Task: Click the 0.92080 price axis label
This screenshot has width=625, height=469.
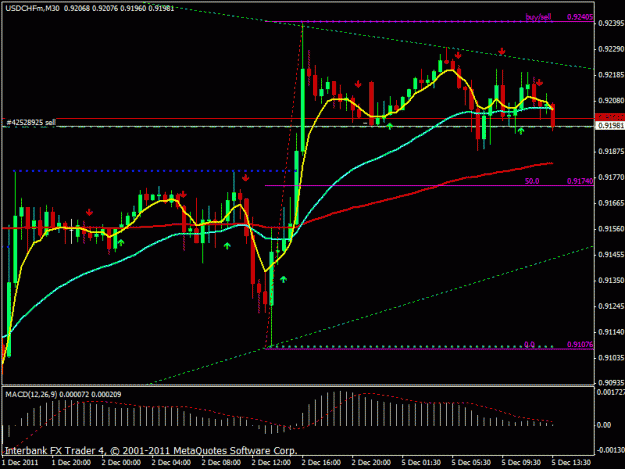Action: (611, 100)
